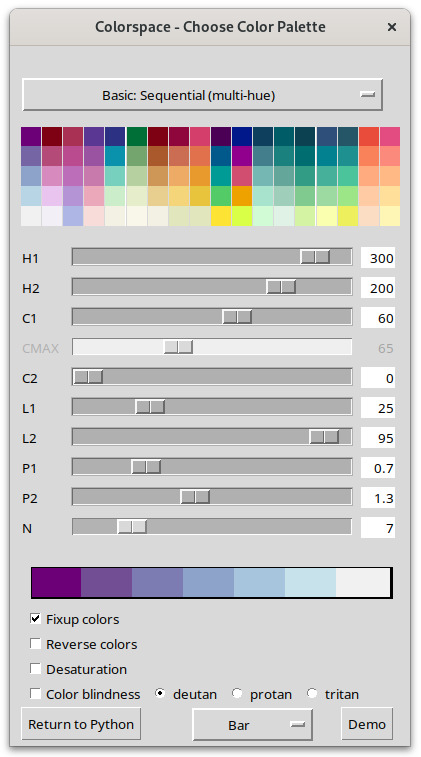Click the H2 value field showing 200
Image resolution: width=421 pixels, height=757 pixels.
coord(378,288)
